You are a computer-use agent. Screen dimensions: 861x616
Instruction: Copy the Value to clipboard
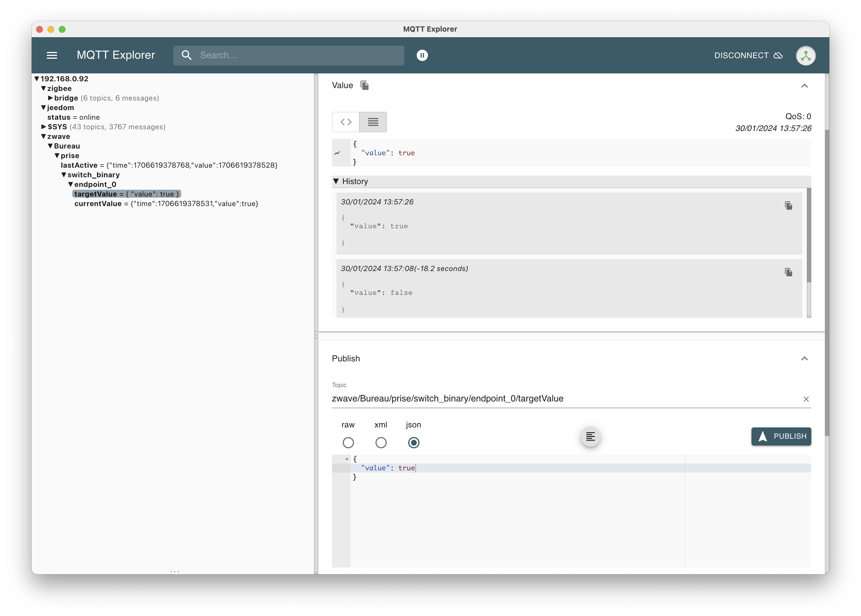tap(364, 85)
